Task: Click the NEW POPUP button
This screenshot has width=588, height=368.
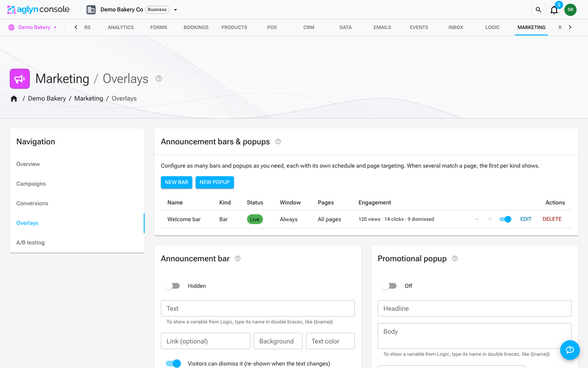Action: (x=215, y=182)
